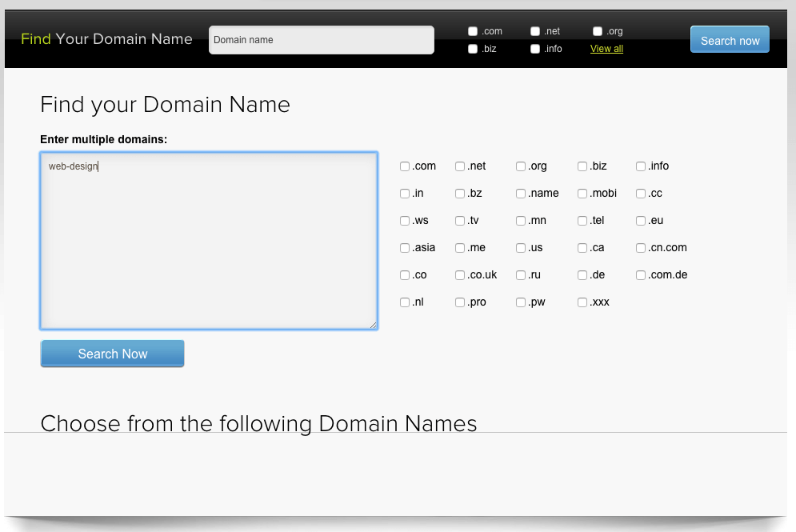The width and height of the screenshot is (796, 532).
Task: Enable the .info checkbox next to the search bar
Action: (x=534, y=48)
